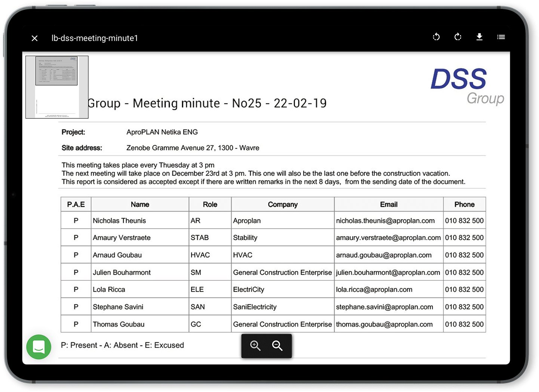Open the green chat support bubble
The width and height of the screenshot is (539, 392).
(x=39, y=347)
